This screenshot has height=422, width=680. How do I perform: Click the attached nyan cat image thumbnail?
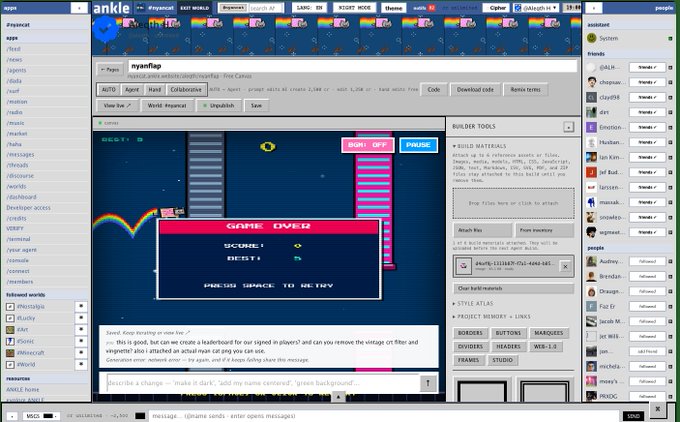click(x=463, y=266)
